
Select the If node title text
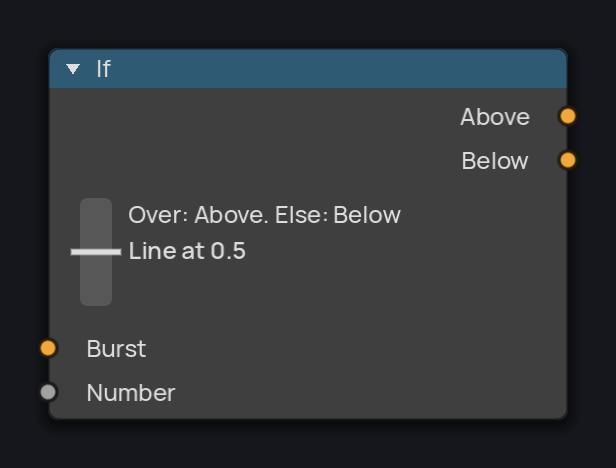pos(104,69)
